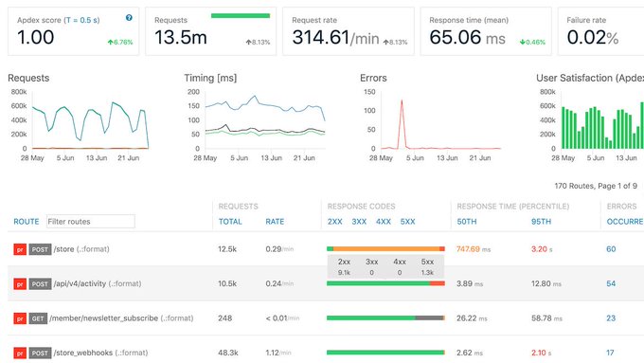Sort table by TOTAL requests
The image size is (644, 363).
230,222
